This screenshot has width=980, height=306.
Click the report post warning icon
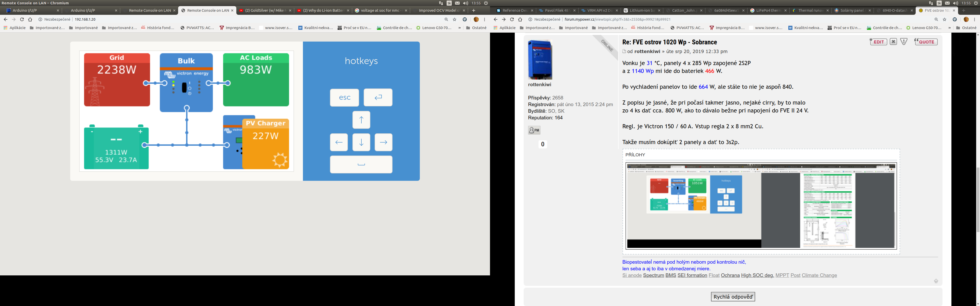pyautogui.click(x=904, y=42)
